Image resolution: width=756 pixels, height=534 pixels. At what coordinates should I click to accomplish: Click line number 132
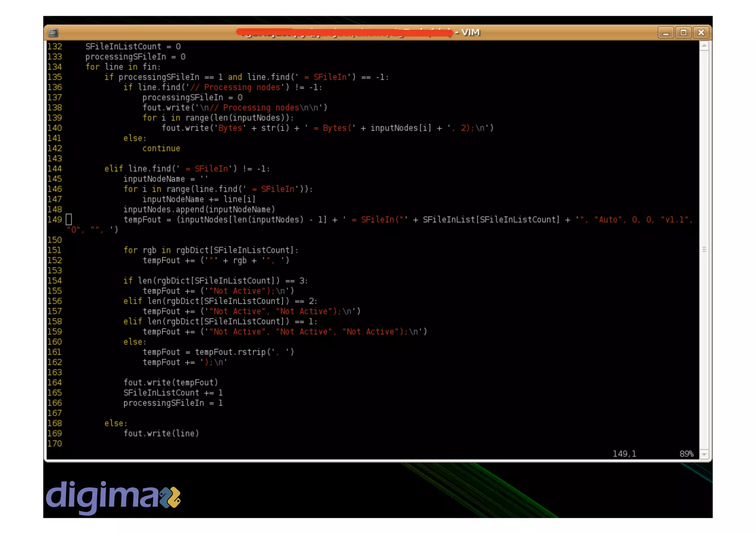point(55,46)
